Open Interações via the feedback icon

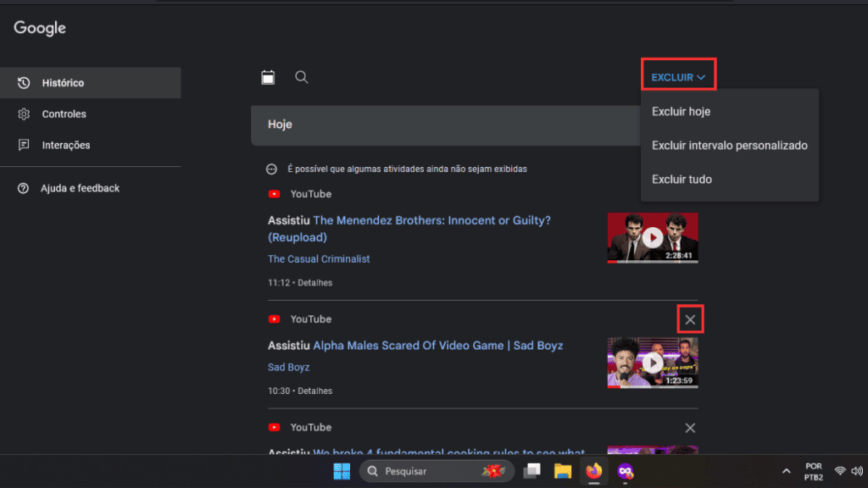click(x=25, y=145)
